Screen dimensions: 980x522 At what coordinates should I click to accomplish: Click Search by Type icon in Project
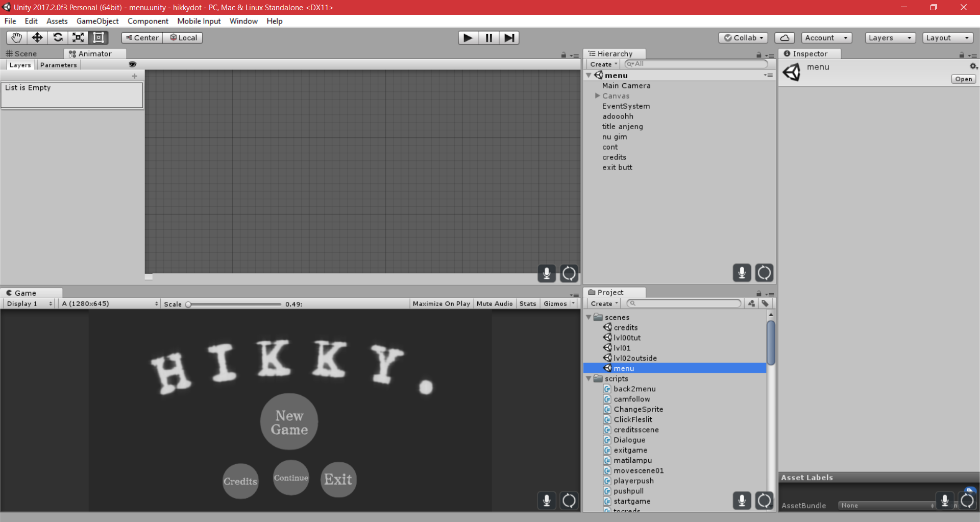tap(751, 303)
